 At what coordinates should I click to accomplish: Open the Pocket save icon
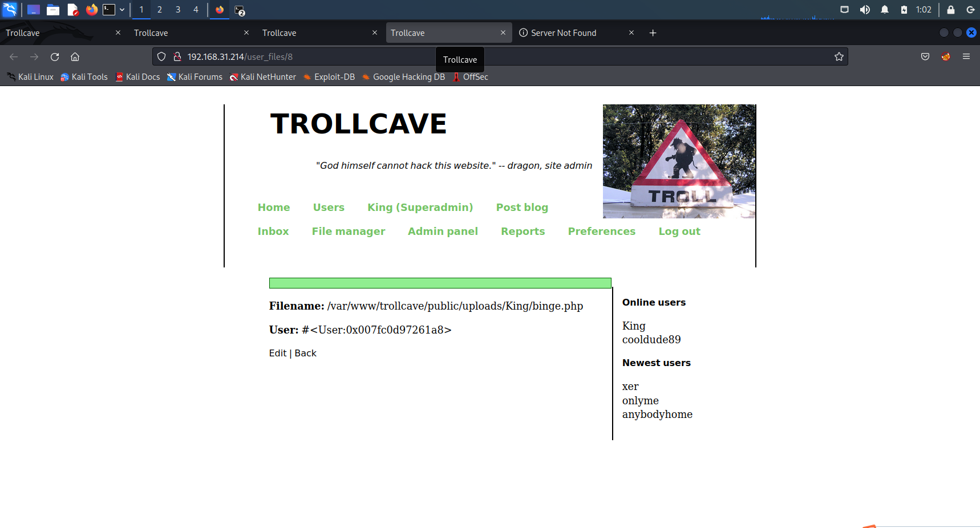(x=925, y=56)
